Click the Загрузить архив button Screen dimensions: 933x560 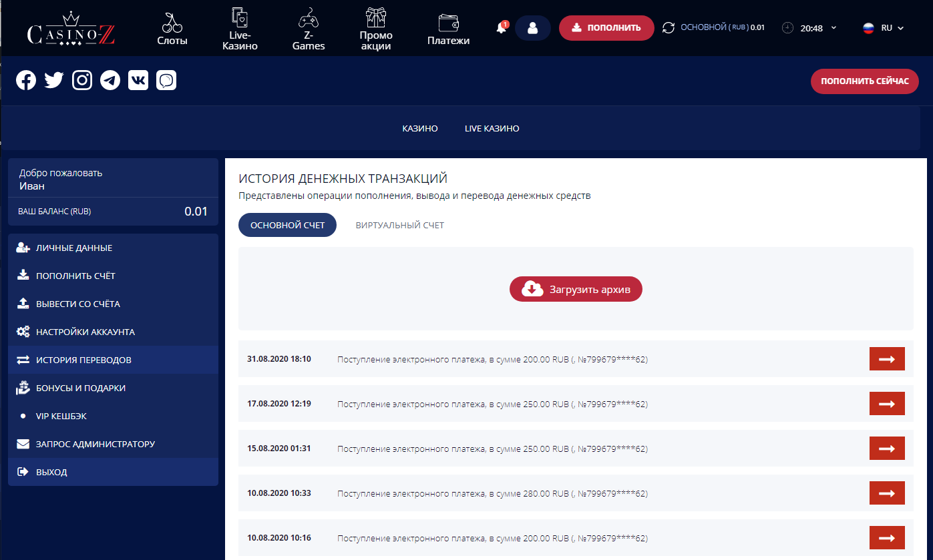(x=576, y=289)
